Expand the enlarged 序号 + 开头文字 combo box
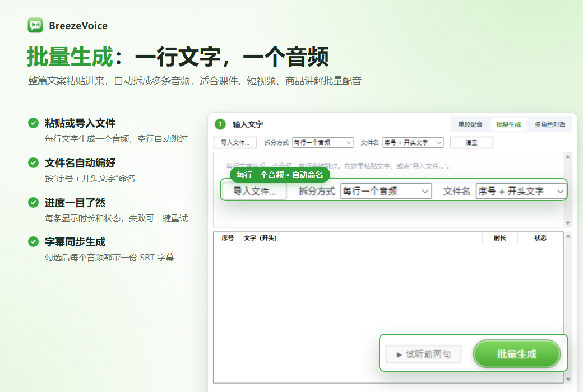Viewport: 583px width, 392px height. [521, 192]
